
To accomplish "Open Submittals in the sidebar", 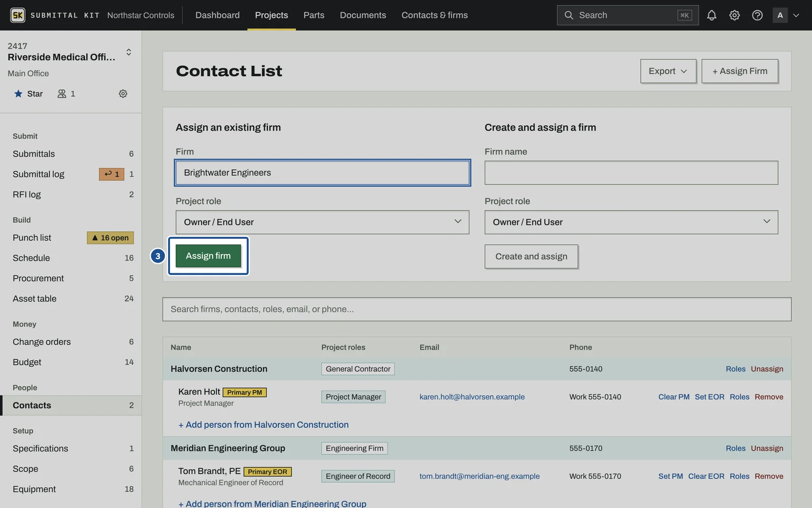I will [71, 154].
